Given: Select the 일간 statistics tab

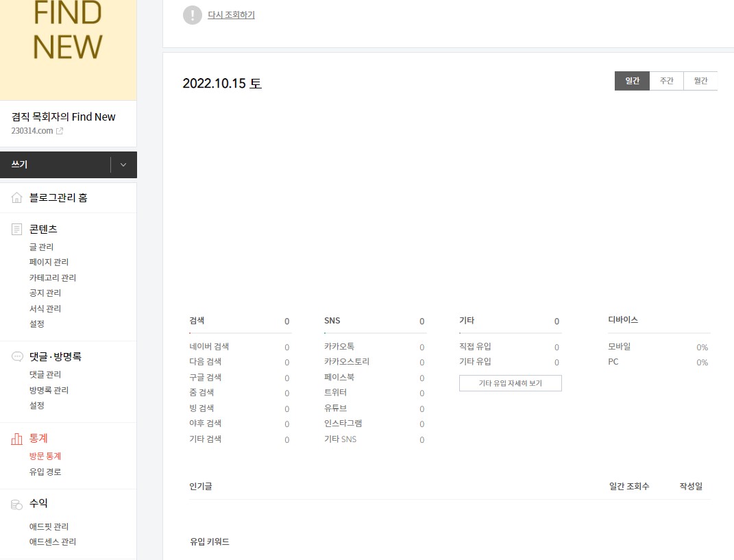Looking at the screenshot, I should point(631,80).
